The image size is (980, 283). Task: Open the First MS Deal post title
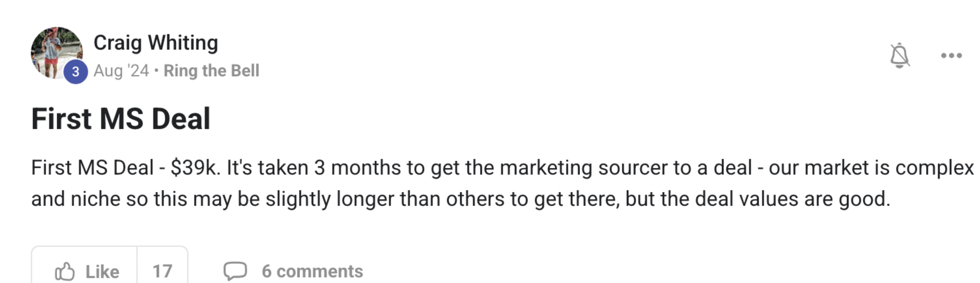coord(121,119)
